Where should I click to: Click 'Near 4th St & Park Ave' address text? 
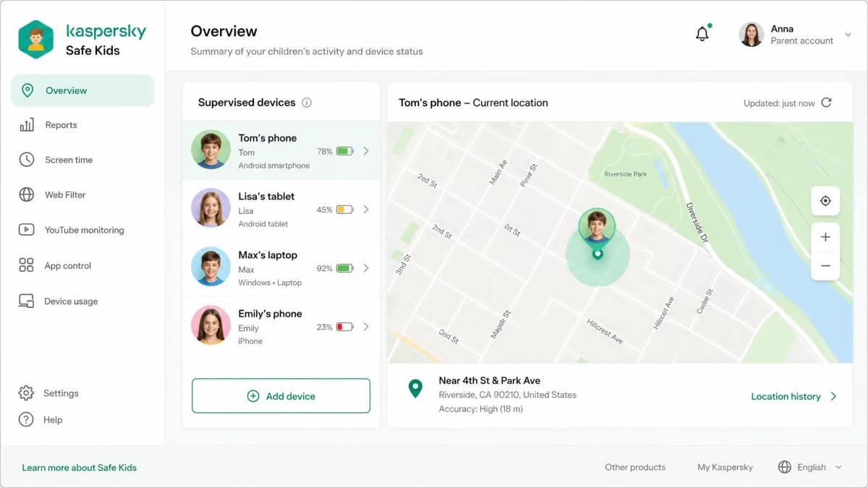490,380
